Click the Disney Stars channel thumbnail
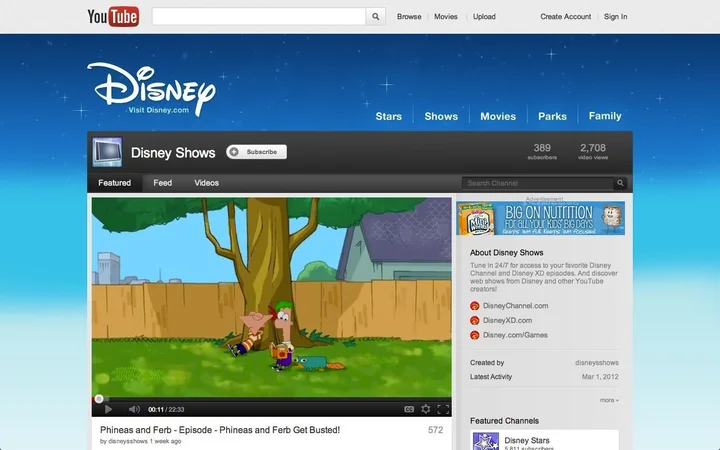The image size is (720, 450). (x=486, y=441)
